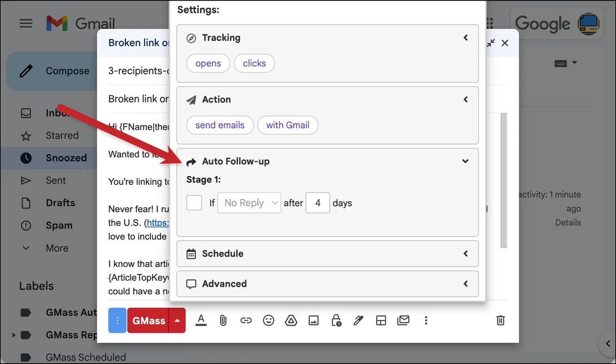Toggle confidential mode lock icon
The height and width of the screenshot is (364, 616).
coord(336,320)
